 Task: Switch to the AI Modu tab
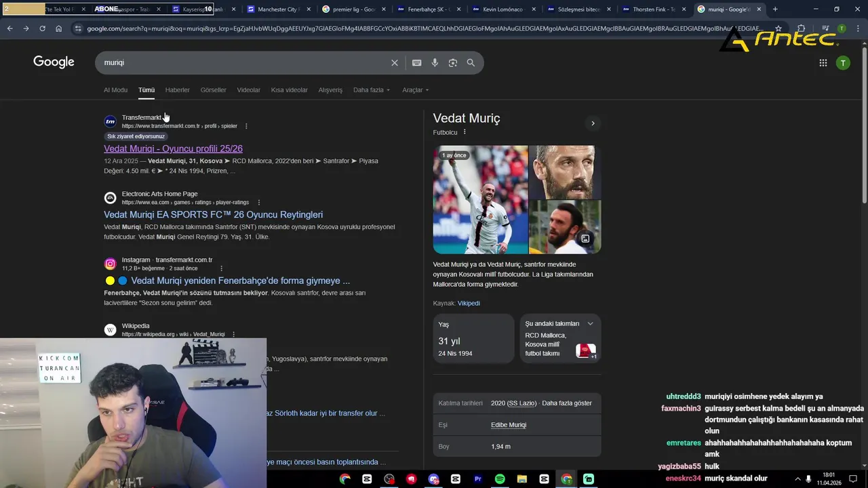[x=115, y=90]
